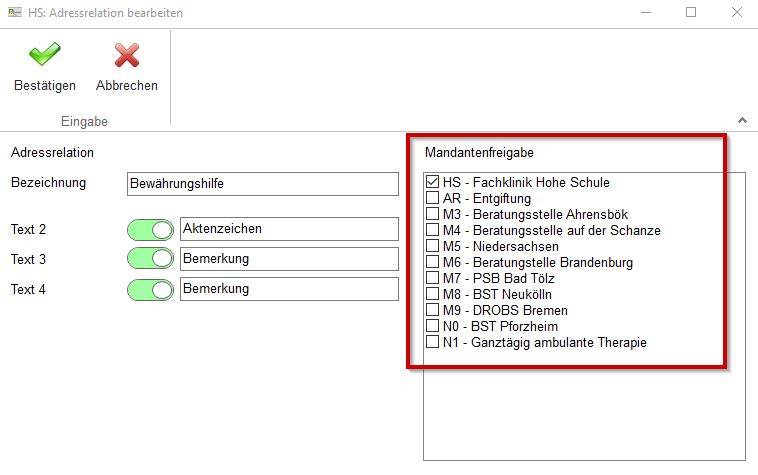Viewport: 758px width, 475px height.
Task: Toggle the Text 3 switch off
Action: pyautogui.click(x=151, y=260)
